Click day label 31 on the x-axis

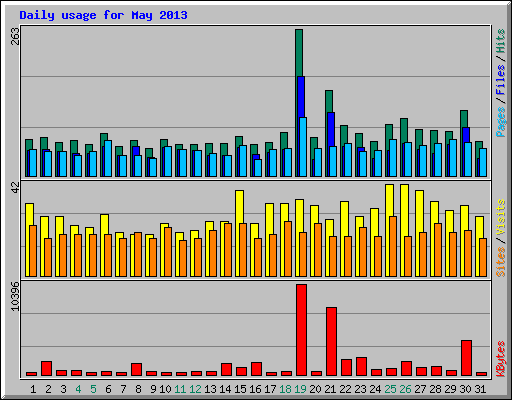click(x=480, y=389)
